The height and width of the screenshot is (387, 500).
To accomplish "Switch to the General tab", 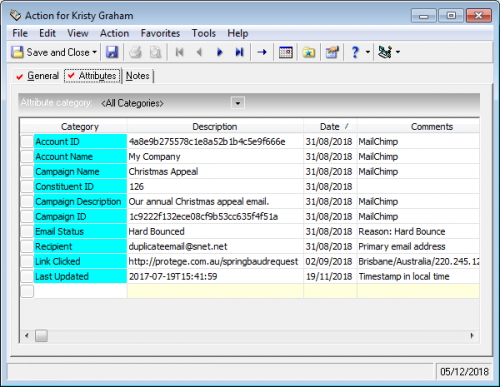I will [x=37, y=76].
